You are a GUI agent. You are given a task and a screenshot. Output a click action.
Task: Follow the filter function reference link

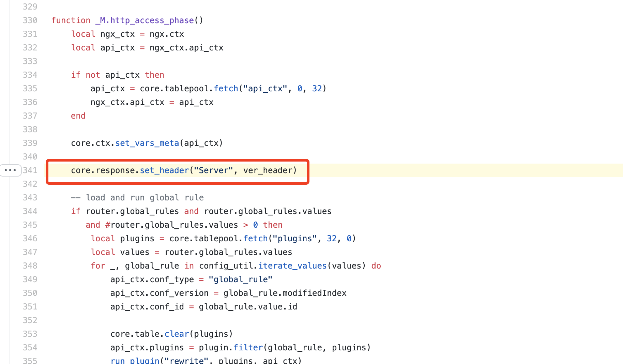[x=248, y=347]
